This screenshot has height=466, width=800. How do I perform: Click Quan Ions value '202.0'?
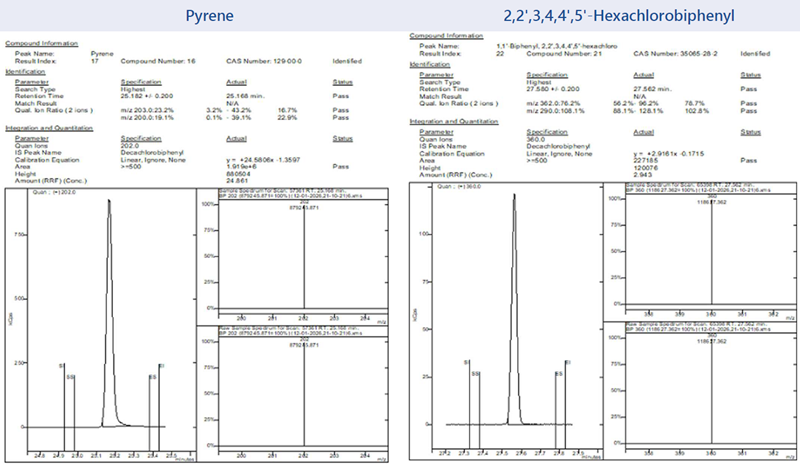(130, 145)
